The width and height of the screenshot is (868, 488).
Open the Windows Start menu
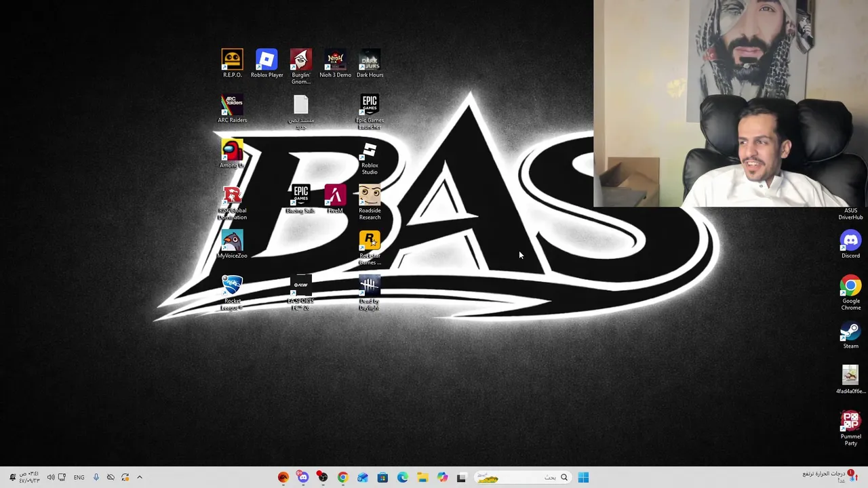click(x=583, y=477)
